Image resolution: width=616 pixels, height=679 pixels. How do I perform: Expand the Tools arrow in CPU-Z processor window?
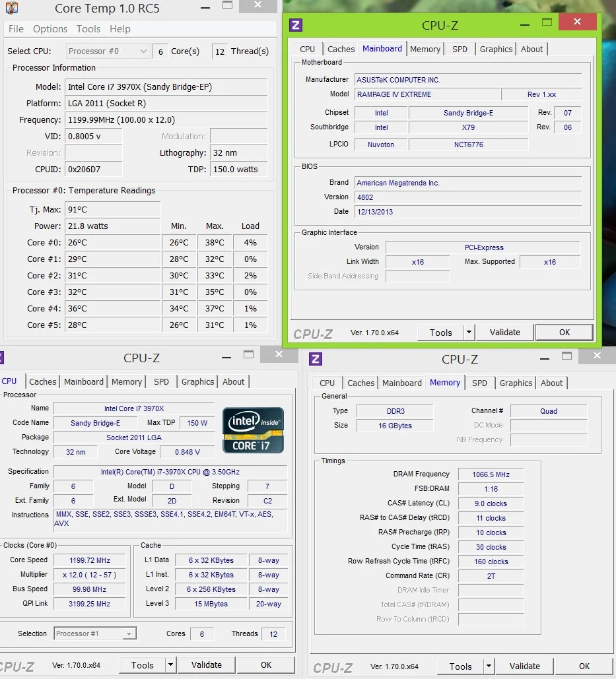(x=171, y=664)
